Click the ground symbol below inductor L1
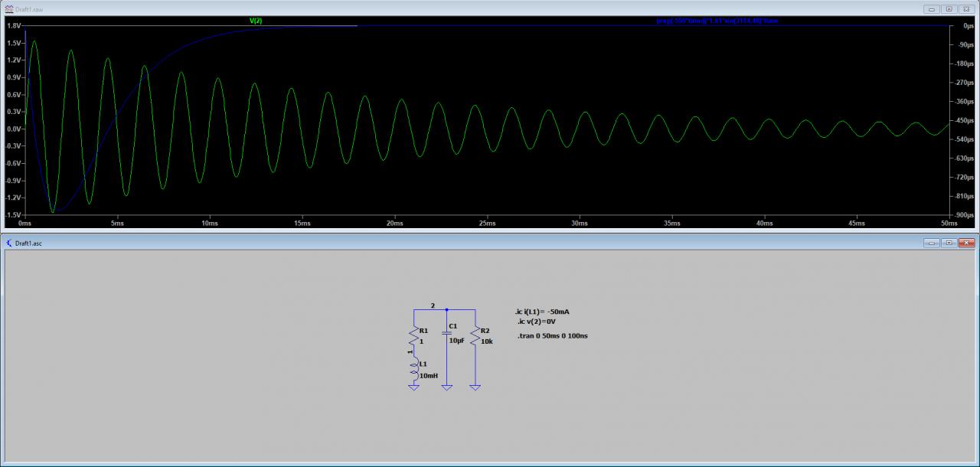This screenshot has width=980, height=467. 414,387
